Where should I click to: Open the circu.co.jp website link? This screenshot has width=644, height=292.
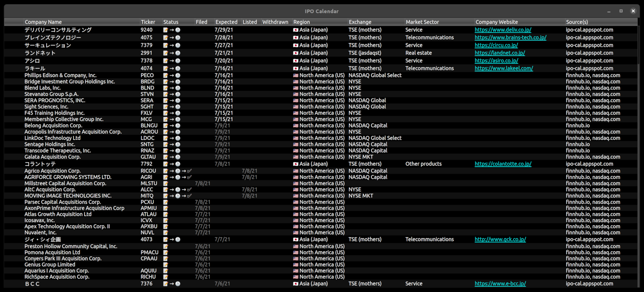pyautogui.click(x=496, y=45)
